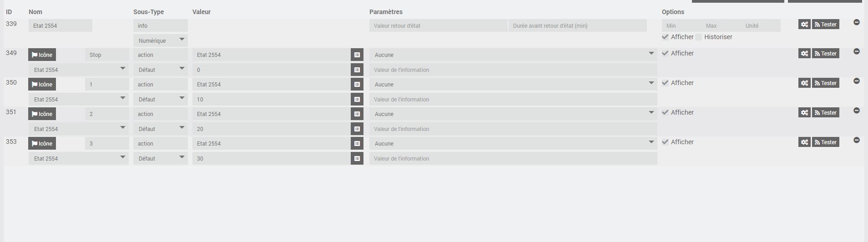Focus Valeur retour d'état field
Viewport: 868px width, 242px height.
pyautogui.click(x=438, y=26)
